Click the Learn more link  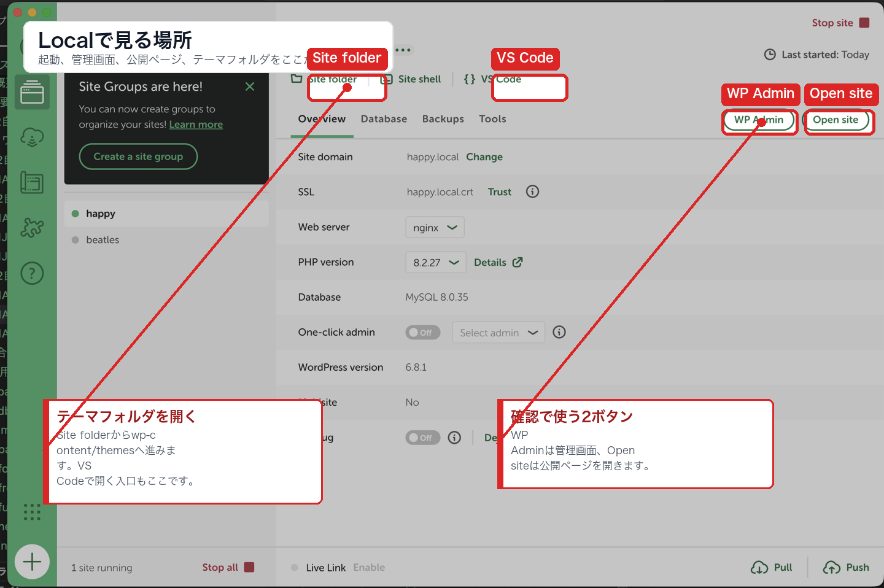(196, 125)
